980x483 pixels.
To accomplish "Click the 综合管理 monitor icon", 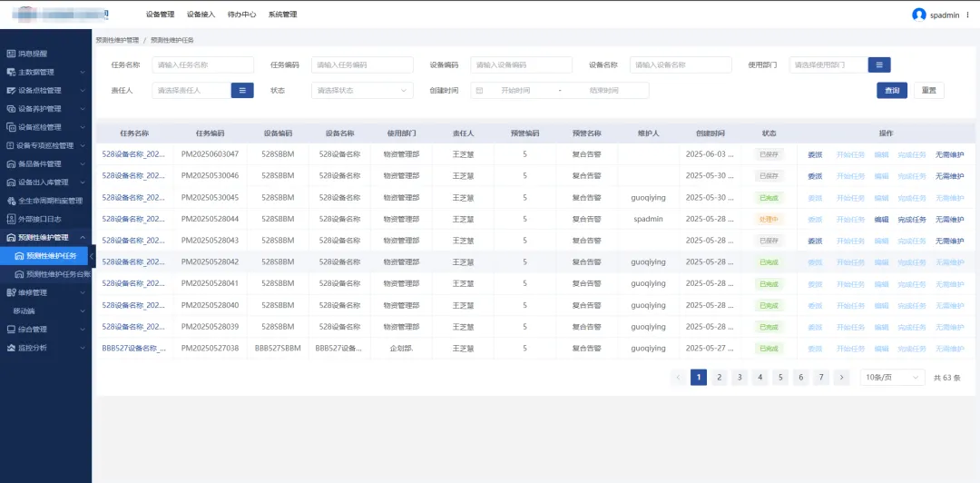I will pyautogui.click(x=11, y=329).
